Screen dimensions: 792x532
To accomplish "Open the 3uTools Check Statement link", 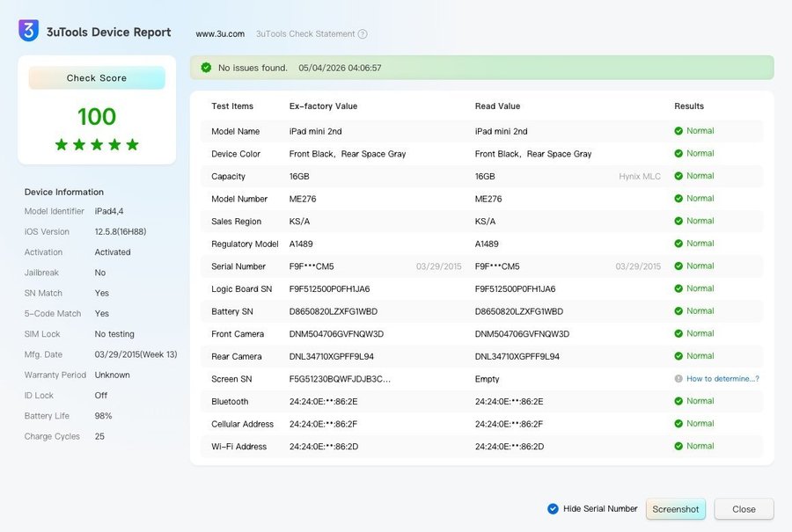I will [x=305, y=33].
